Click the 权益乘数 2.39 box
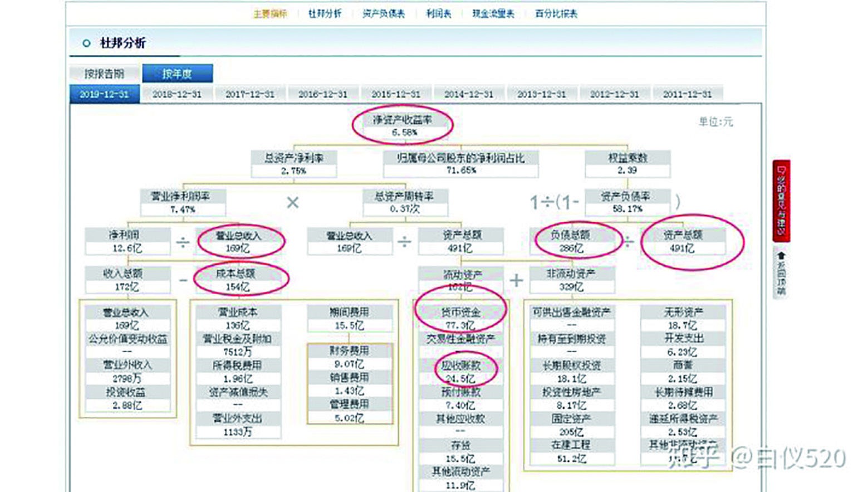868x492 pixels. (627, 164)
